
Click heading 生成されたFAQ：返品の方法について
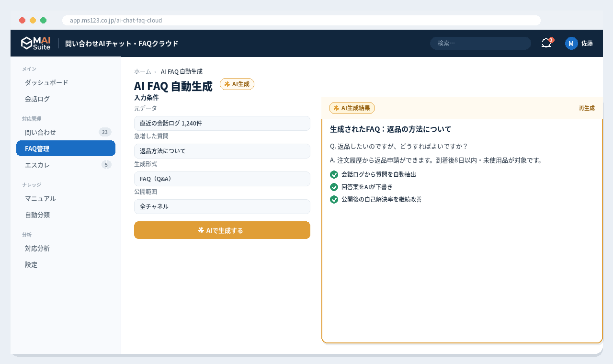pyautogui.click(x=390, y=129)
